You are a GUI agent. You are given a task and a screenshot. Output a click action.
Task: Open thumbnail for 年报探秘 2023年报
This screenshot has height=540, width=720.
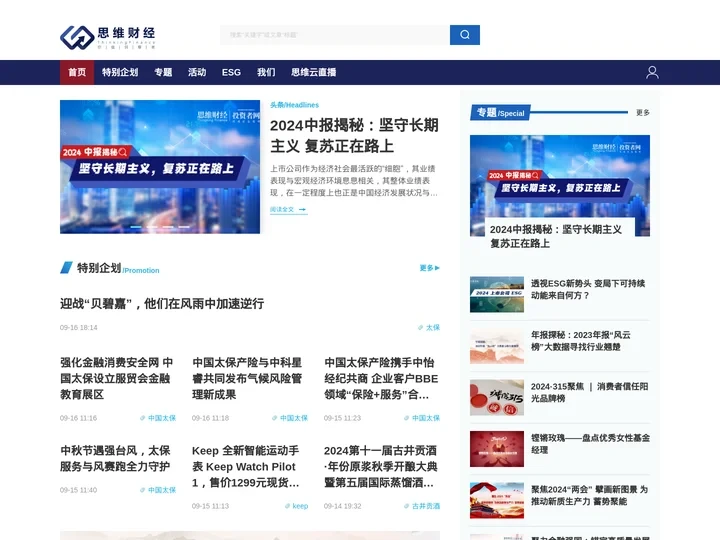pyautogui.click(x=497, y=346)
